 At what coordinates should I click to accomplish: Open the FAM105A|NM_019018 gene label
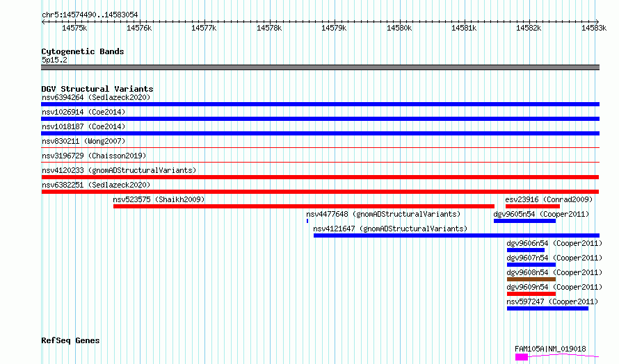[x=550, y=349]
